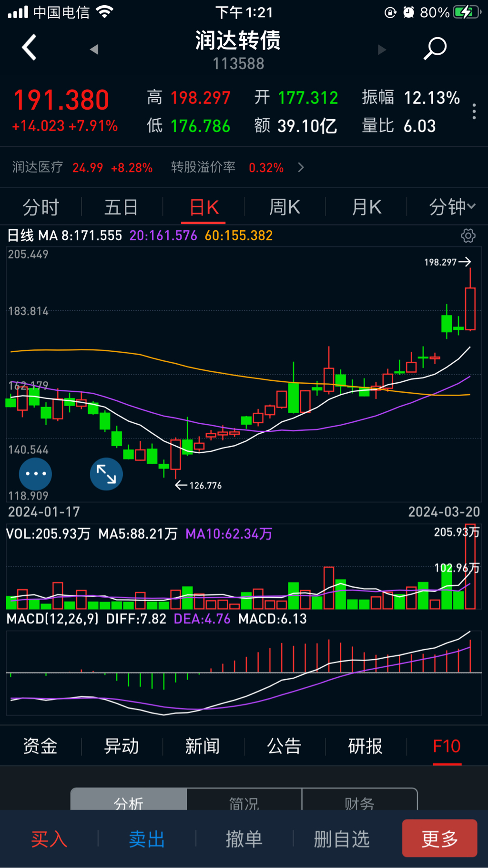Switch to 五日 chart tab
Viewport: 488px width, 868px height.
point(122,207)
